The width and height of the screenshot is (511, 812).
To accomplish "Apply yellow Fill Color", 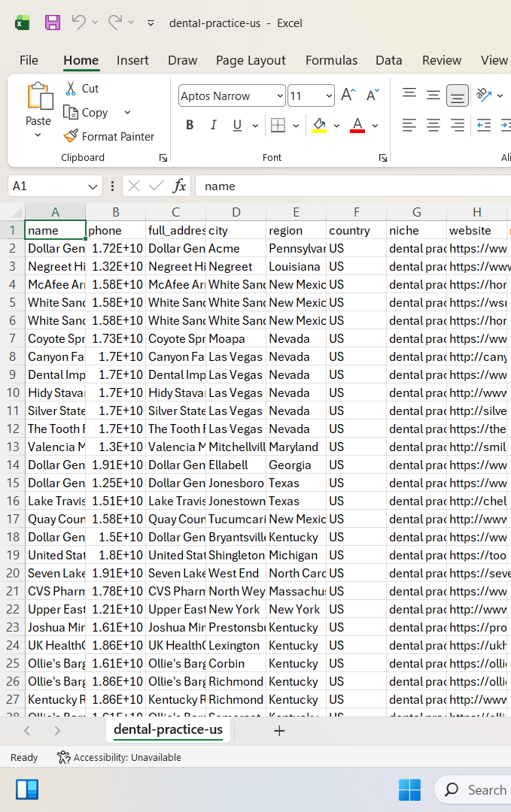I will click(x=319, y=126).
